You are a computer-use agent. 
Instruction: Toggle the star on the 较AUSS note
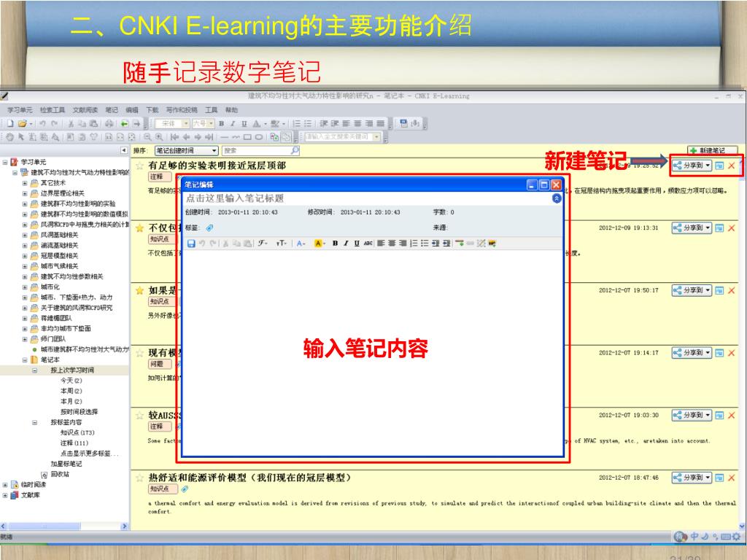[x=139, y=415]
